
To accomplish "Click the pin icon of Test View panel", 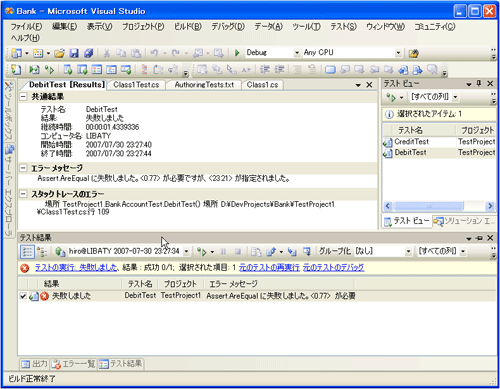I will coord(479,83).
